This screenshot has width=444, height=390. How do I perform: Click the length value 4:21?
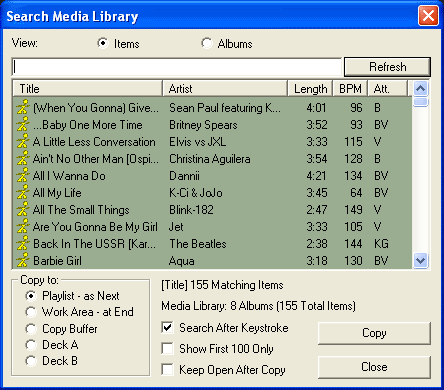[317, 176]
